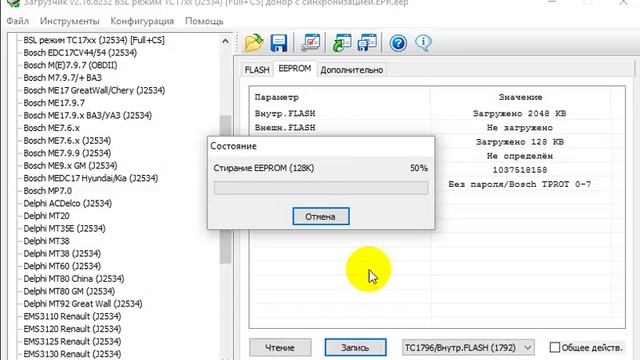
Task: Click the Параметр column header
Action: 277,97
